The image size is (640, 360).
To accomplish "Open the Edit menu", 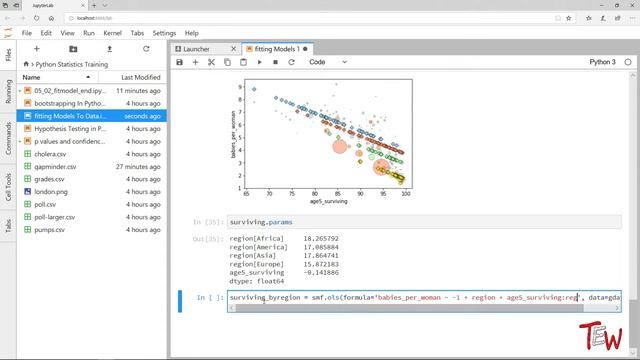I will (46, 33).
